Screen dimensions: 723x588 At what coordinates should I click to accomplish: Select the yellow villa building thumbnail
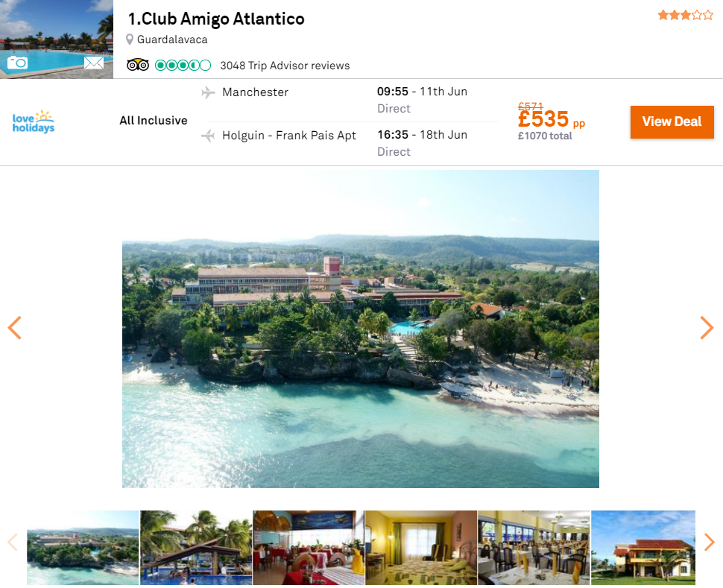643,548
